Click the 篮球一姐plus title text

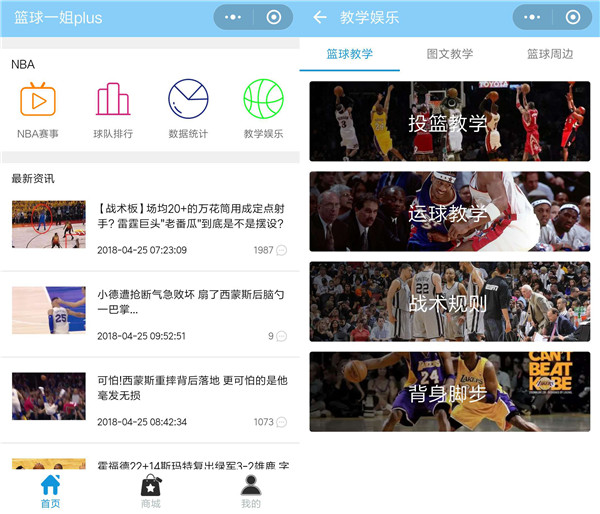click(58, 18)
